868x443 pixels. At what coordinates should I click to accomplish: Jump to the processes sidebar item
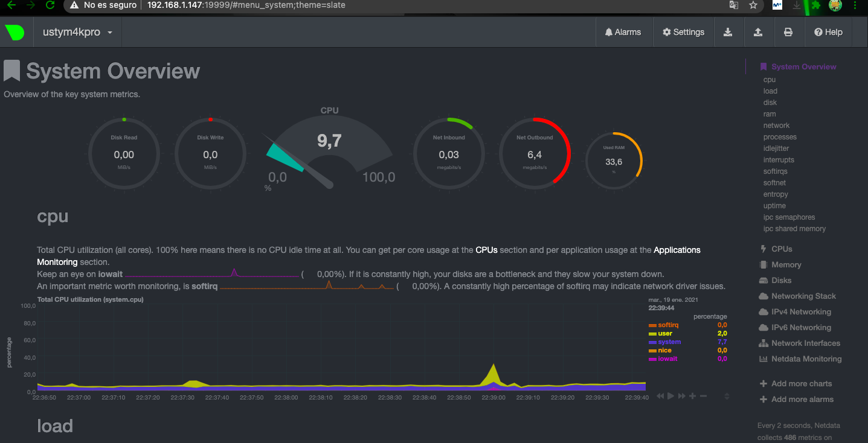pos(779,137)
